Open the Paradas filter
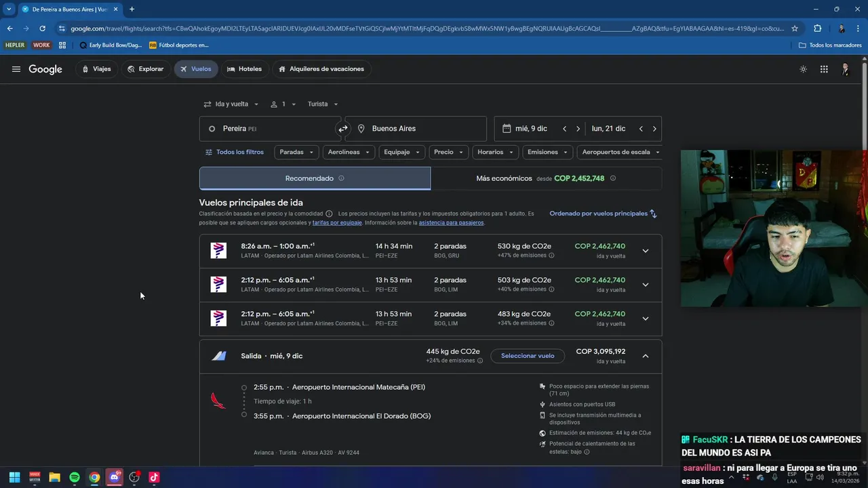This screenshot has height=488, width=868. [x=296, y=152]
